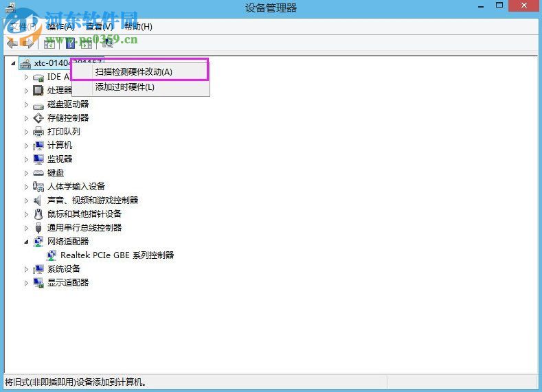Open the 帮助(H) menu
This screenshot has width=542, height=392.
(x=138, y=27)
